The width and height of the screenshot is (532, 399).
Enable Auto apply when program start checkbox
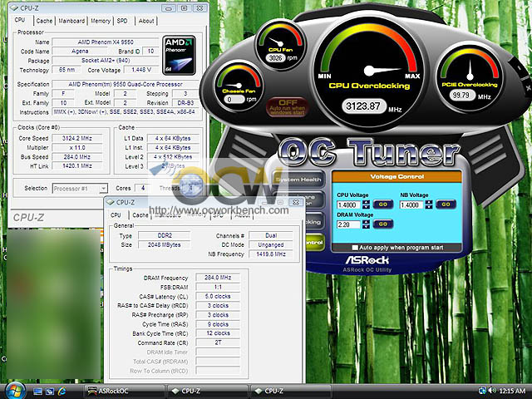pyautogui.click(x=355, y=248)
